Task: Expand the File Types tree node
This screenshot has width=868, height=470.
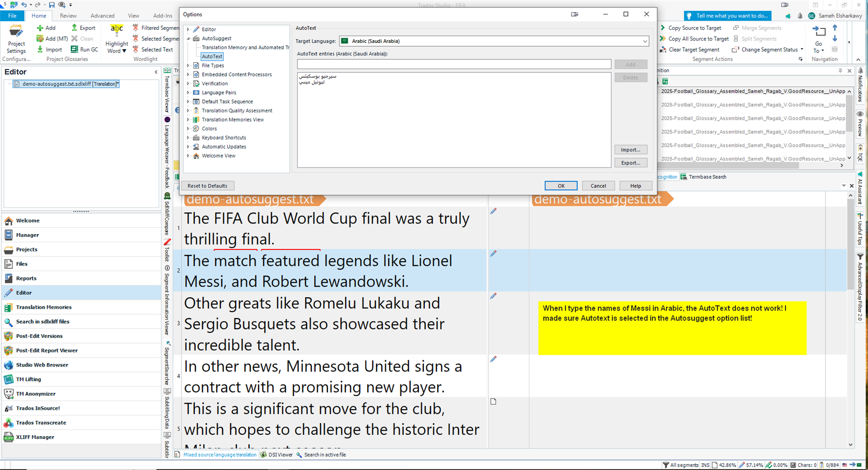Action: pos(188,66)
